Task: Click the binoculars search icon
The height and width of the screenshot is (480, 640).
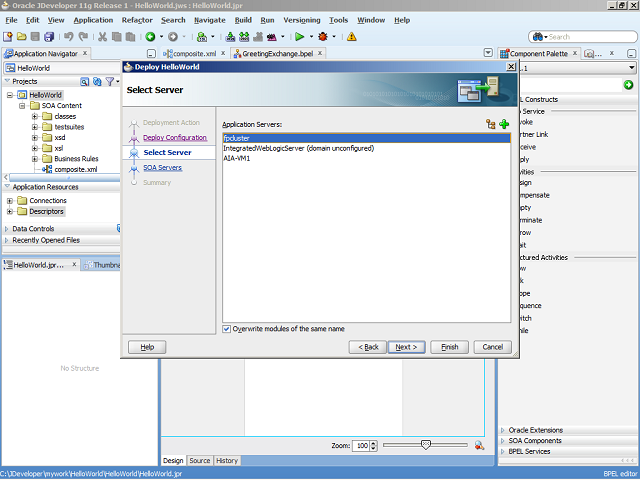Action: [538, 37]
